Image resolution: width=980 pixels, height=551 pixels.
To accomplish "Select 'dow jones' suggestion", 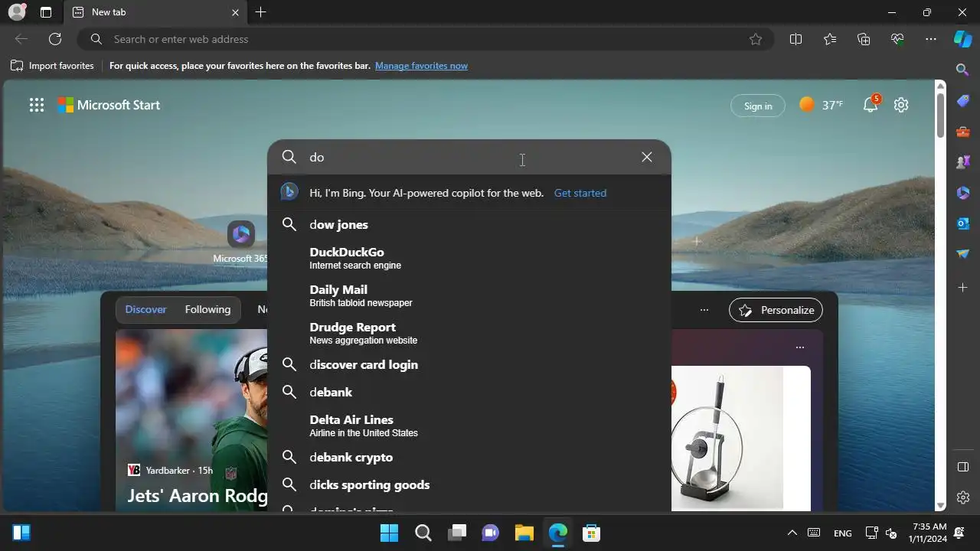I will pos(469,224).
